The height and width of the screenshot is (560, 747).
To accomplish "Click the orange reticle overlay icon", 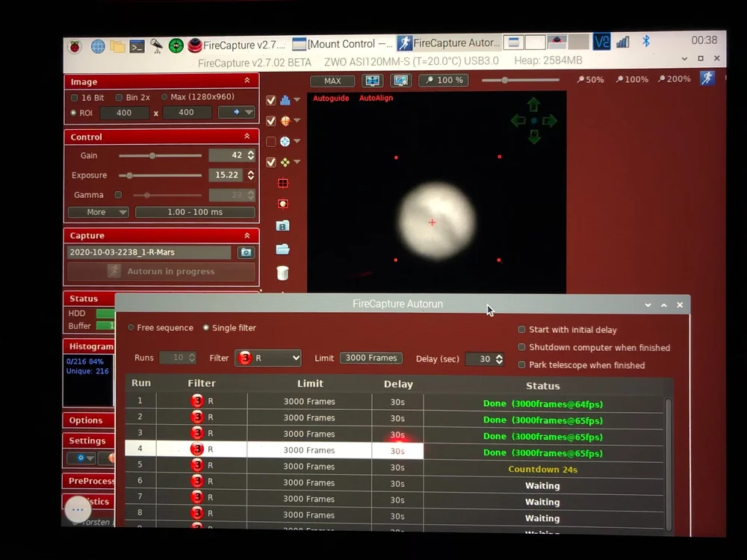I will tap(285, 121).
